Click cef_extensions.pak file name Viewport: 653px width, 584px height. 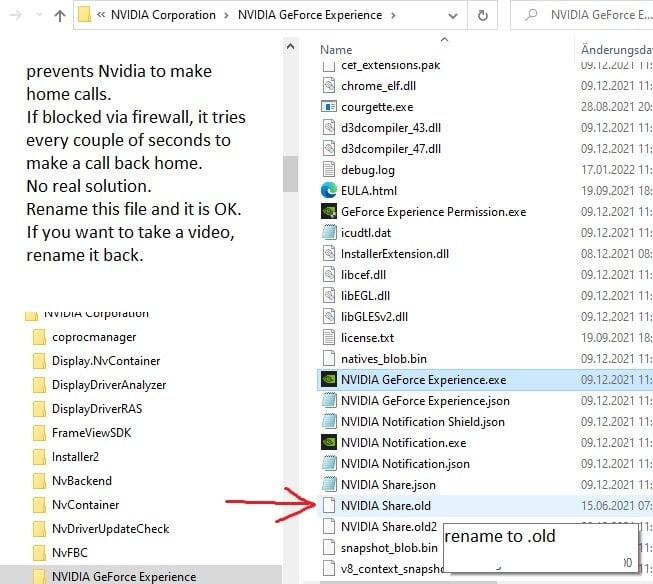point(390,65)
